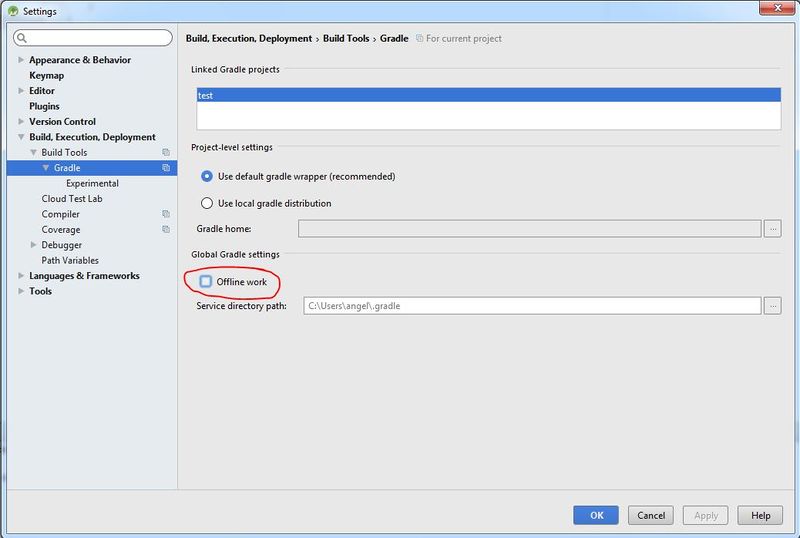Open Cloud Test Lab settings
The width and height of the screenshot is (800, 538).
coord(72,199)
